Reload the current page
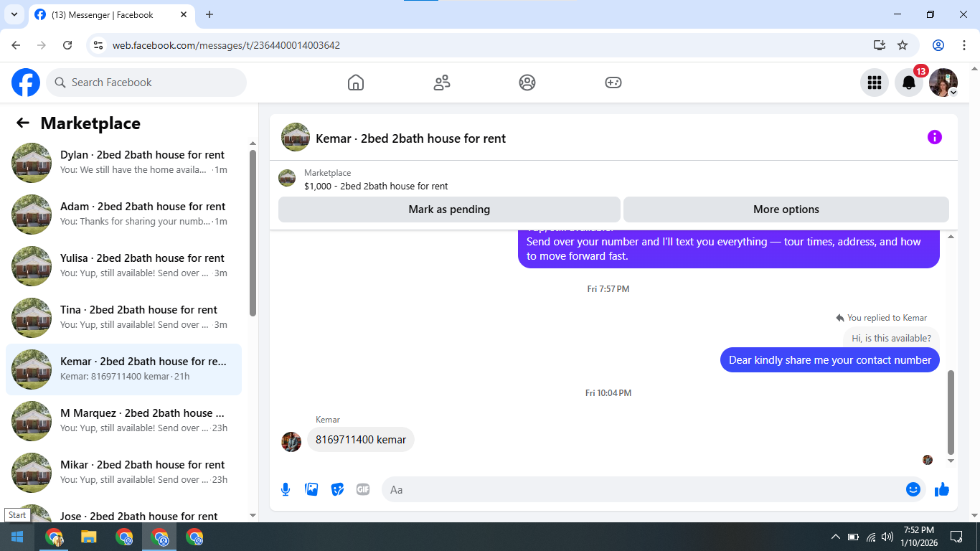Screen dimensions: 980x551 pos(67,45)
